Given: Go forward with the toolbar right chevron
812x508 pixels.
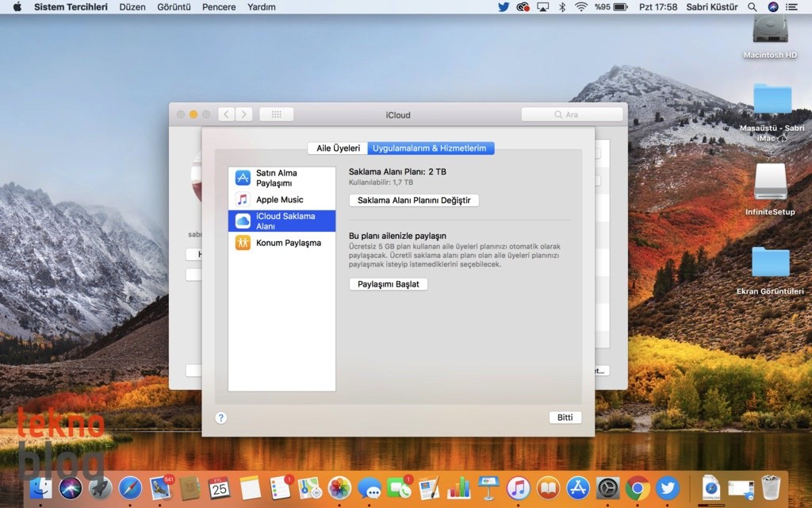Looking at the screenshot, I should [244, 114].
